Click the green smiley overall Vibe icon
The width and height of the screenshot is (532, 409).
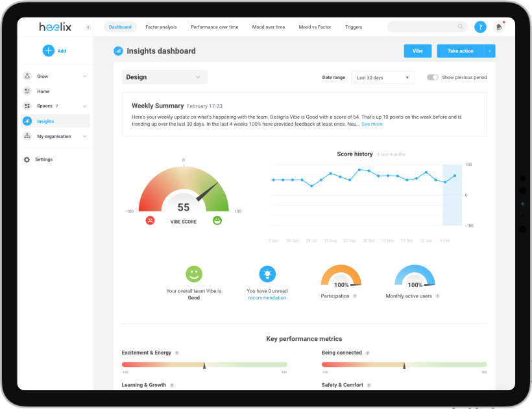[194, 274]
